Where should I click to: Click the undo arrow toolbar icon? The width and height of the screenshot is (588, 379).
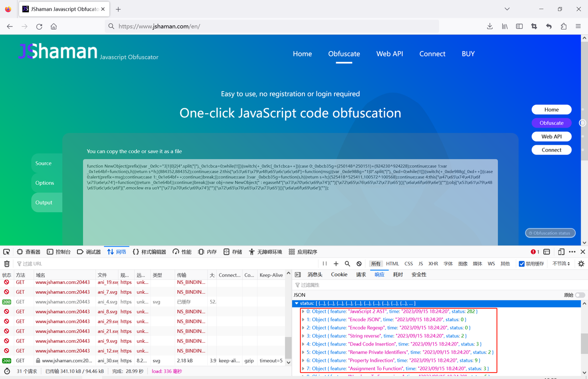[549, 26]
